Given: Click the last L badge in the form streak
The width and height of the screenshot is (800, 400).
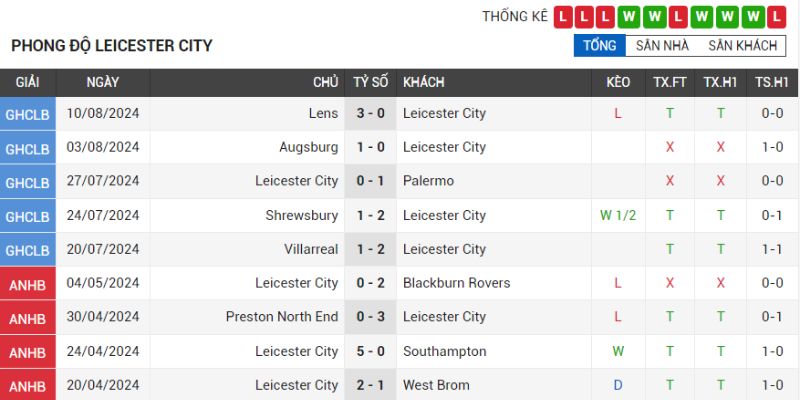Looking at the screenshot, I should coord(777,16).
